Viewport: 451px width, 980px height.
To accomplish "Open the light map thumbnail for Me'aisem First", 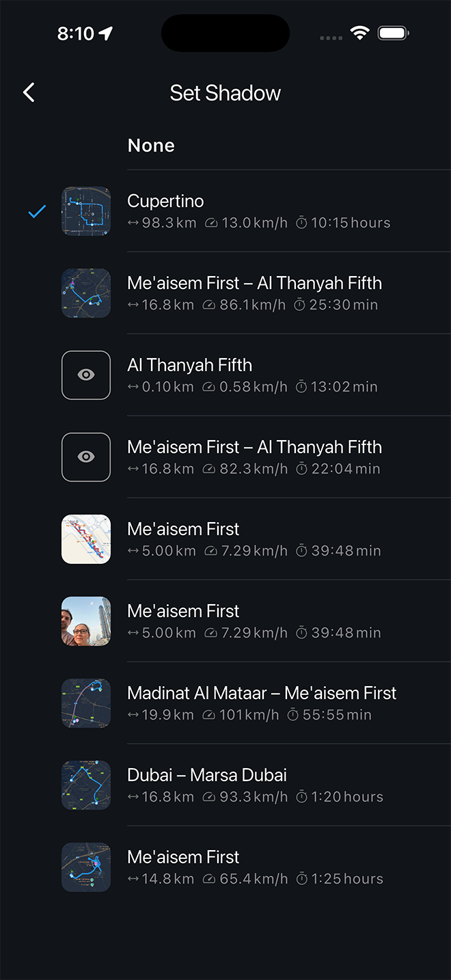I will [x=86, y=539].
